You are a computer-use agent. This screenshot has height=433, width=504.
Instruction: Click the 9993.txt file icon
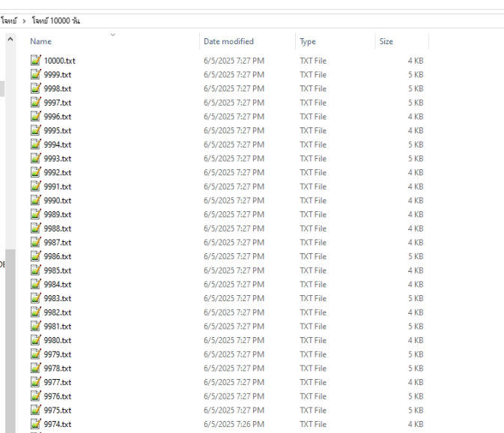coord(36,158)
